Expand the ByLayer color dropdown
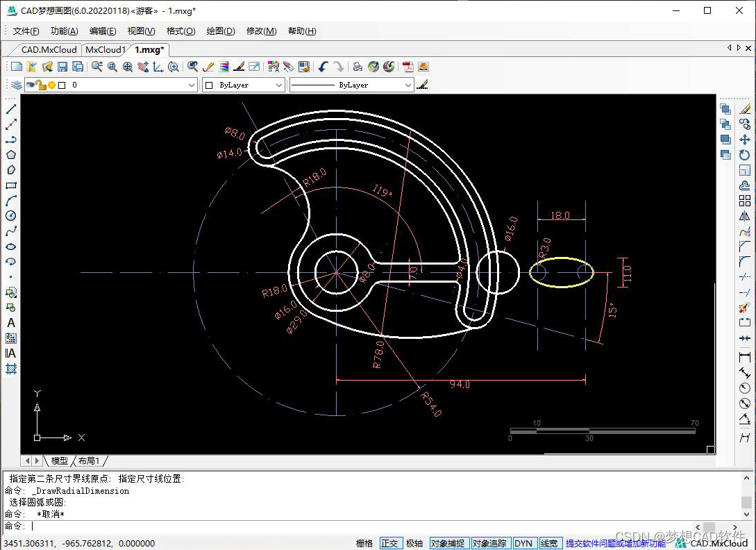 pyautogui.click(x=278, y=85)
